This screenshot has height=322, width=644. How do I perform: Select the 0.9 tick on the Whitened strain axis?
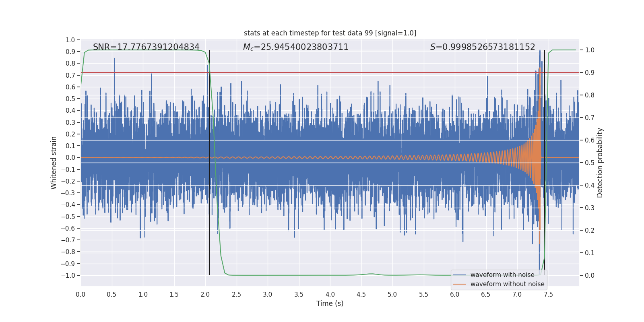(x=70, y=52)
